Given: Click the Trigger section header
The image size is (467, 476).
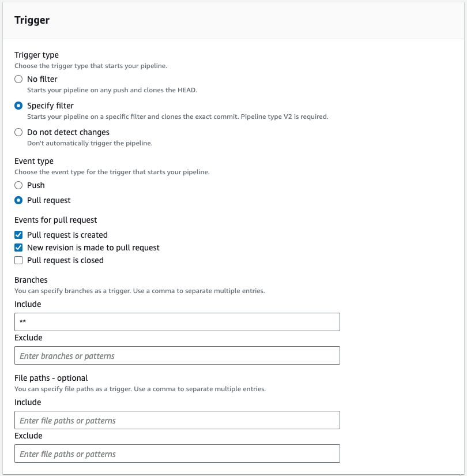Looking at the screenshot, I should (32, 20).
